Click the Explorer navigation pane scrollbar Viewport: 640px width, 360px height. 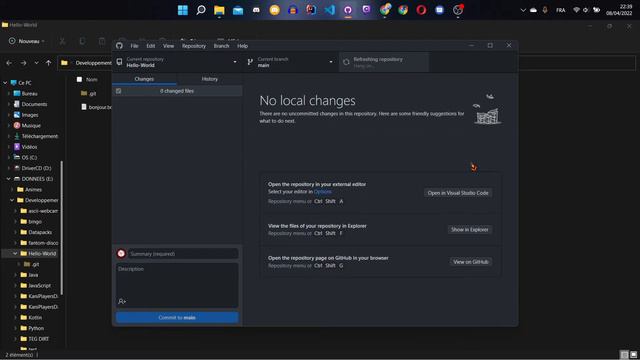tap(62, 227)
